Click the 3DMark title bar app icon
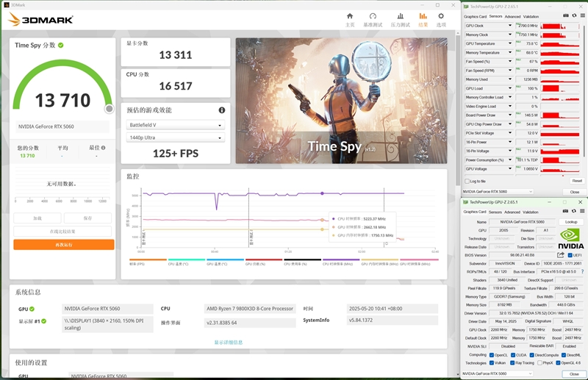588x380 pixels. [6, 5]
